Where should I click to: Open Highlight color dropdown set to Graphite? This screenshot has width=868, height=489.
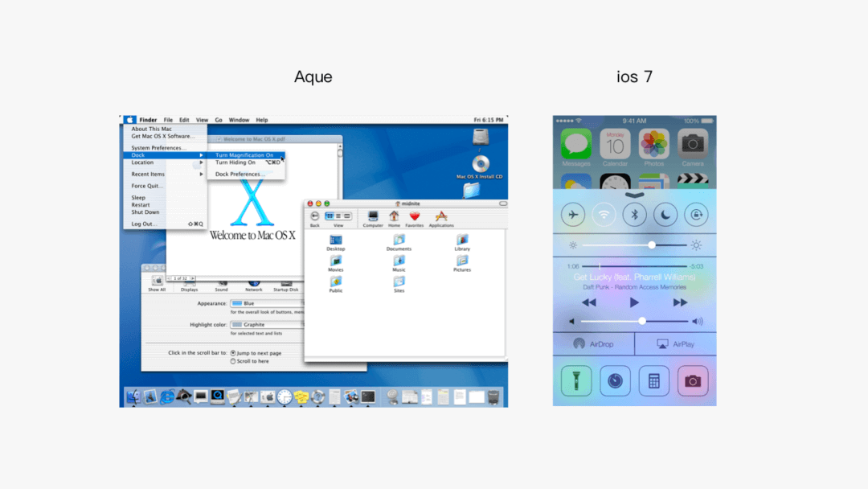pos(267,324)
